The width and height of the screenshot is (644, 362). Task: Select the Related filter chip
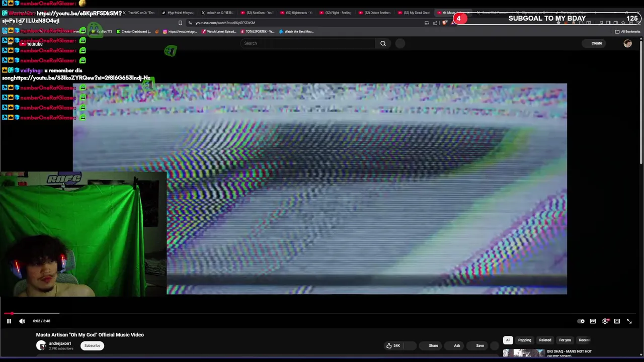545,340
